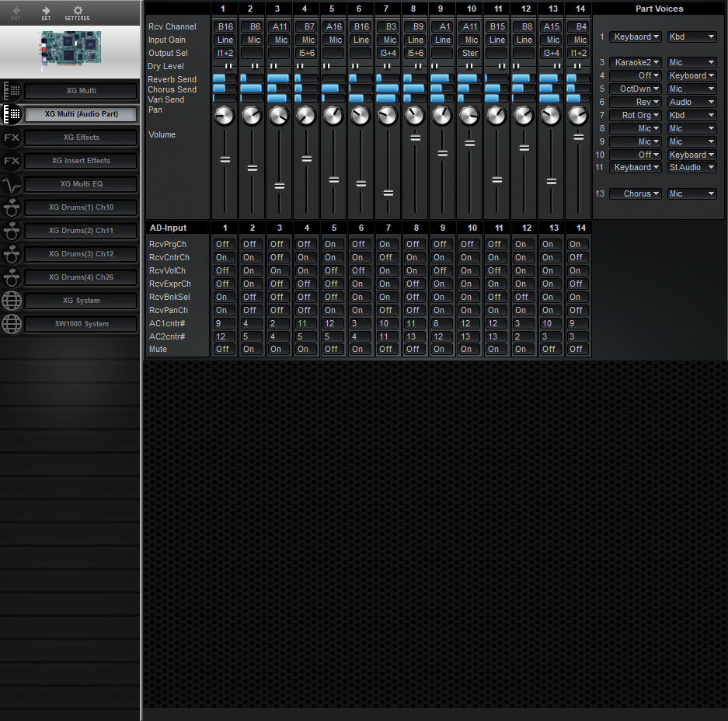Open Part Voices 1 Kbd dropdown
This screenshot has width=728, height=721.
pos(691,37)
